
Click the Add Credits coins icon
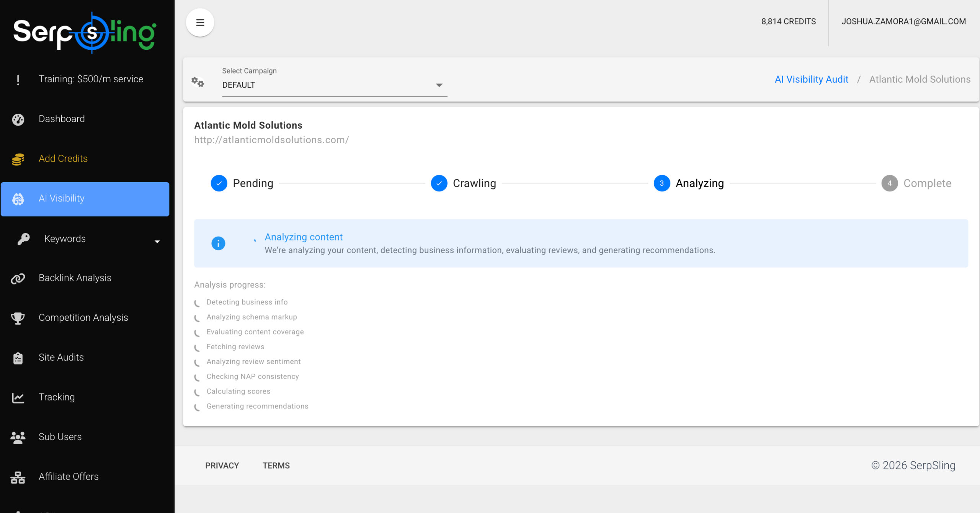[18, 159]
